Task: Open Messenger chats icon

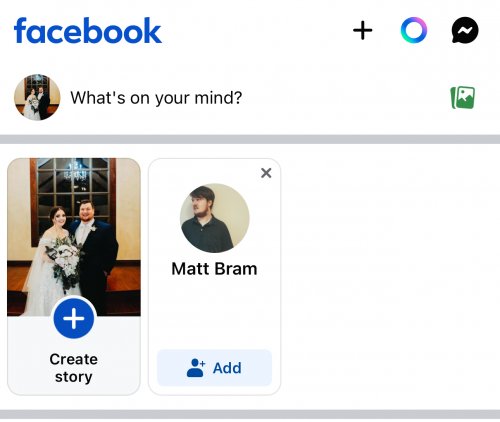Action: (465, 30)
